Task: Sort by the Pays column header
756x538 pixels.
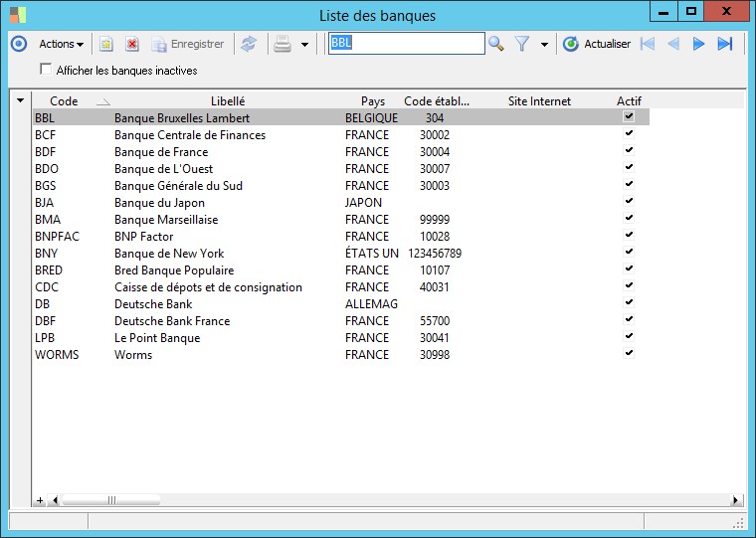Action: 373,100
